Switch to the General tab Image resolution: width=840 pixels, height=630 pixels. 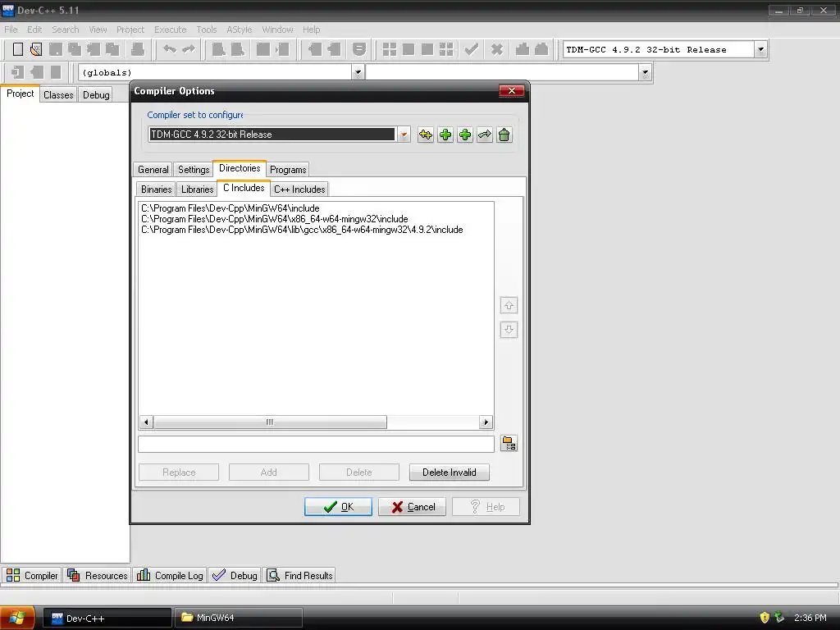coord(153,169)
